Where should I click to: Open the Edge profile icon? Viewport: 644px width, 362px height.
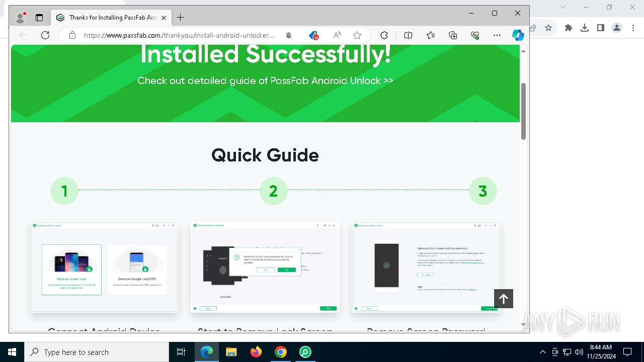20,18
